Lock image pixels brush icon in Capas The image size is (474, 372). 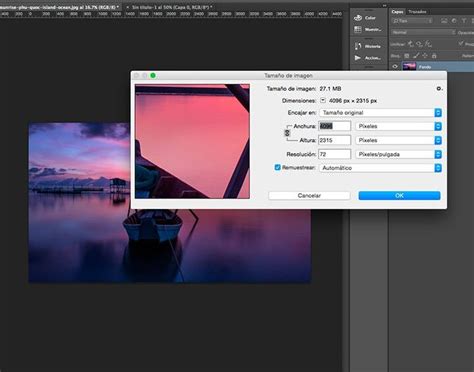pyautogui.click(x=416, y=56)
